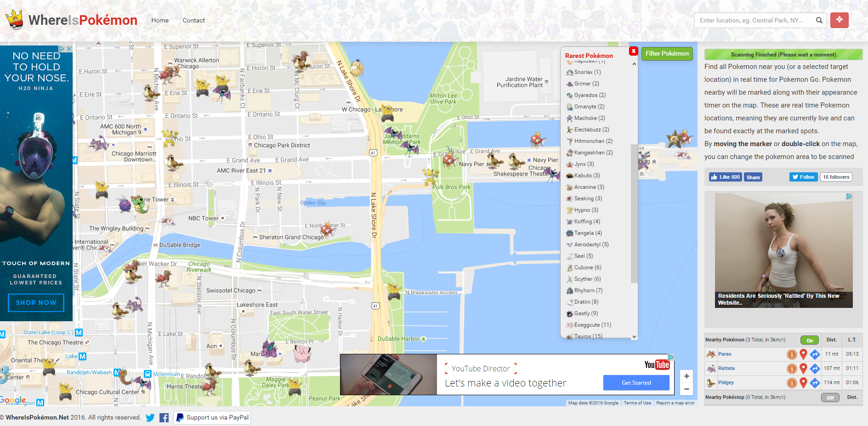Show info for Pidgey
Viewport: 868px width, 426px height.
coord(792,383)
